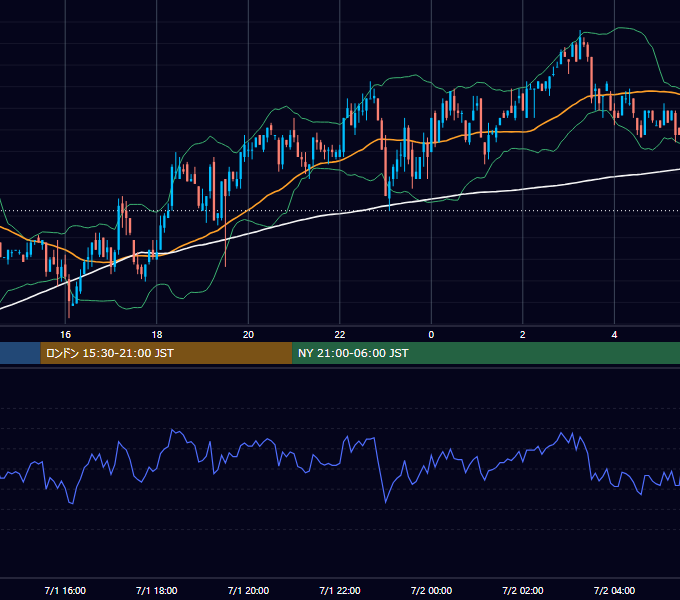Click the NY 21:00-06:00 JST session bar
The image size is (680, 600).
(486, 353)
